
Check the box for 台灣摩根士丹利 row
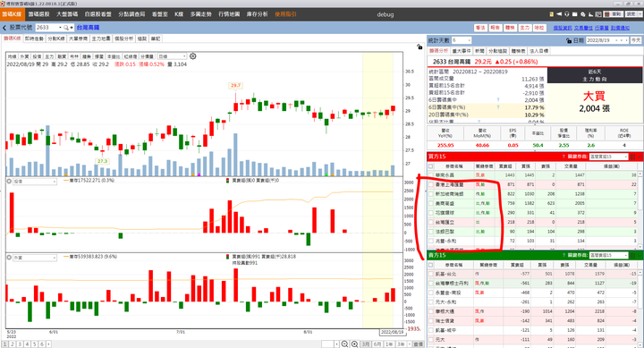431,283
